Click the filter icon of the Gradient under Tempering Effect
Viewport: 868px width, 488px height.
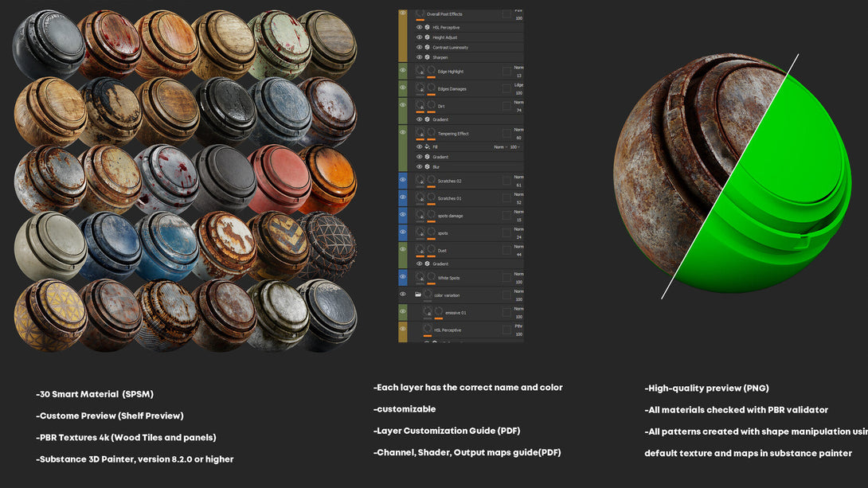coord(428,157)
